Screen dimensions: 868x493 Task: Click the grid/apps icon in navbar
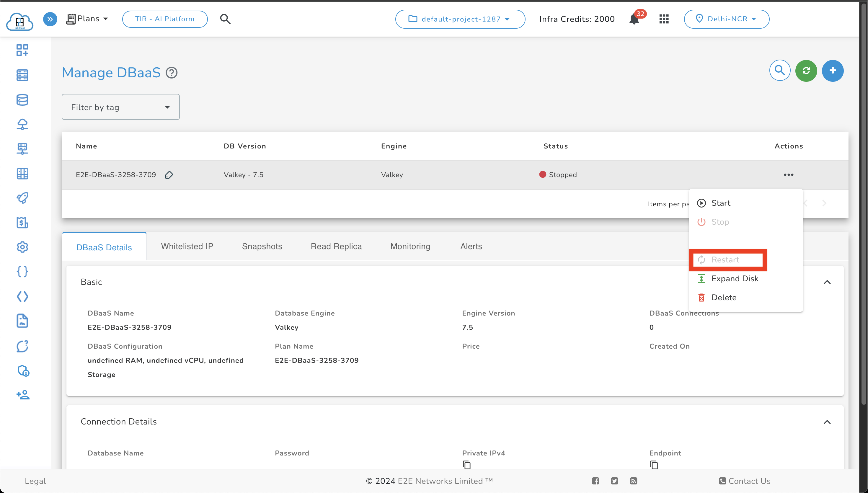point(663,19)
